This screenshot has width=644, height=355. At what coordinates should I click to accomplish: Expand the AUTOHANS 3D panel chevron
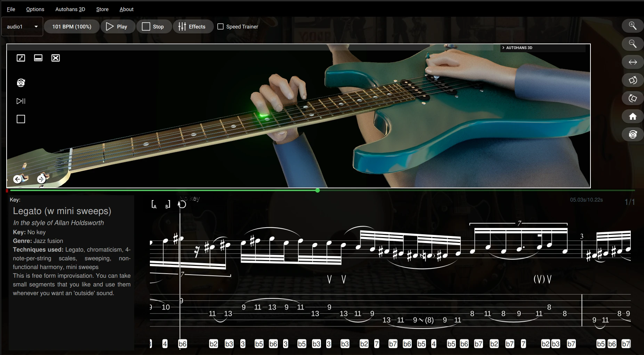point(504,48)
